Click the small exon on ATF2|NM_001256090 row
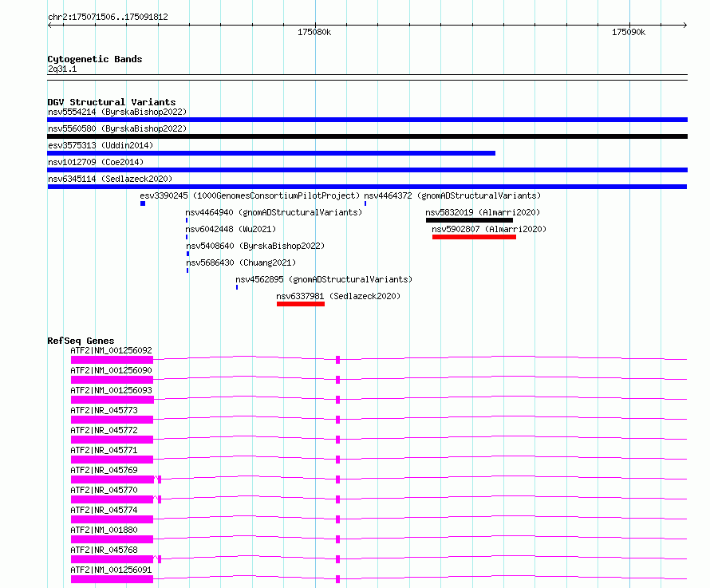 [337, 380]
